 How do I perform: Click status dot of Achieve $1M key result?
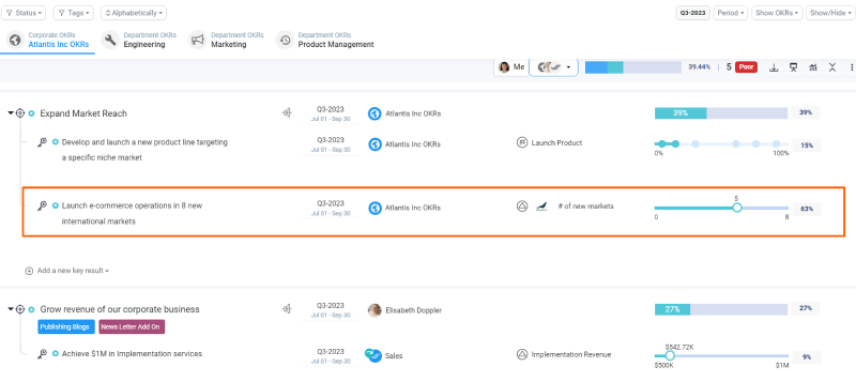point(55,354)
